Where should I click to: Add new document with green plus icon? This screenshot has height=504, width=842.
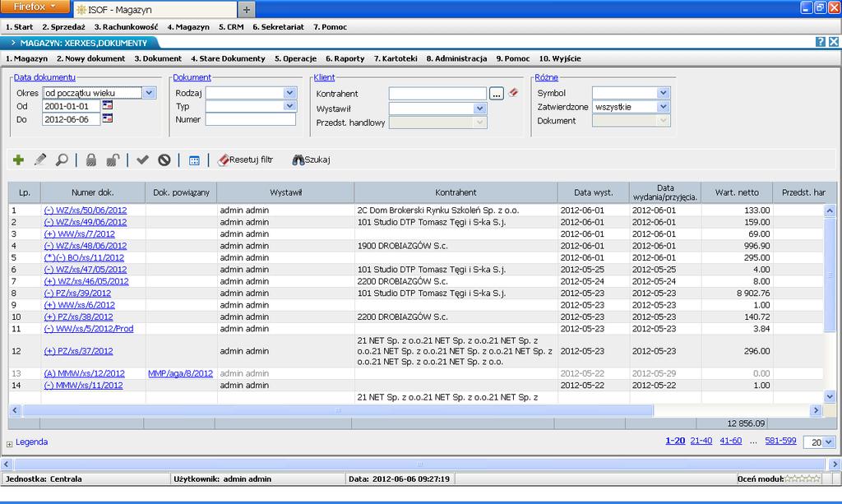coord(18,160)
